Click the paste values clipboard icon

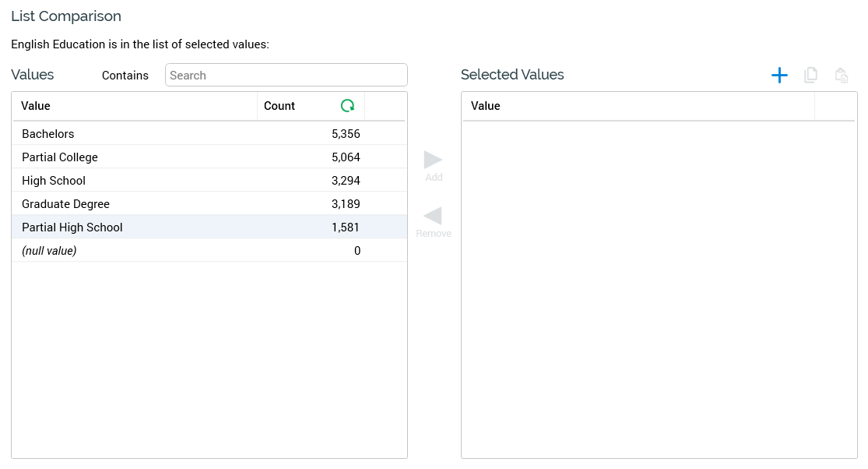841,75
